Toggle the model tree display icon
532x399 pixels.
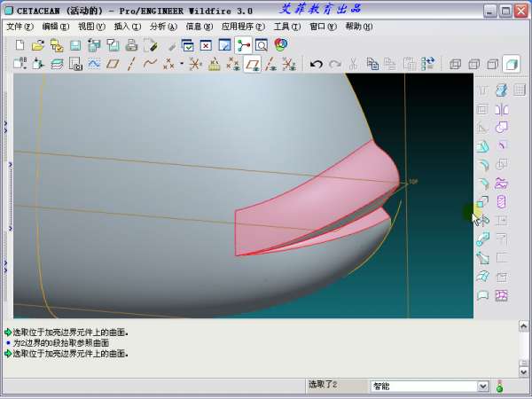[243, 45]
